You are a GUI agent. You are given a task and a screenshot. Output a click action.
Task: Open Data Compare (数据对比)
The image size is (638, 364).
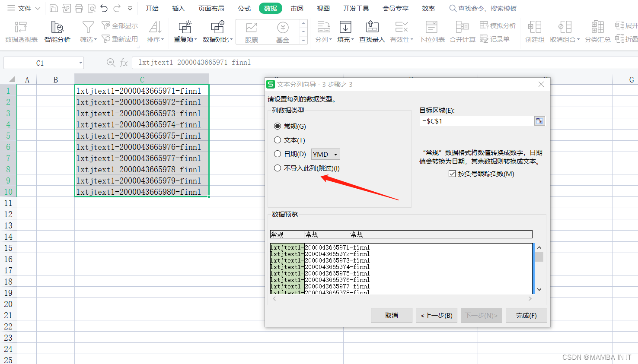click(x=217, y=32)
